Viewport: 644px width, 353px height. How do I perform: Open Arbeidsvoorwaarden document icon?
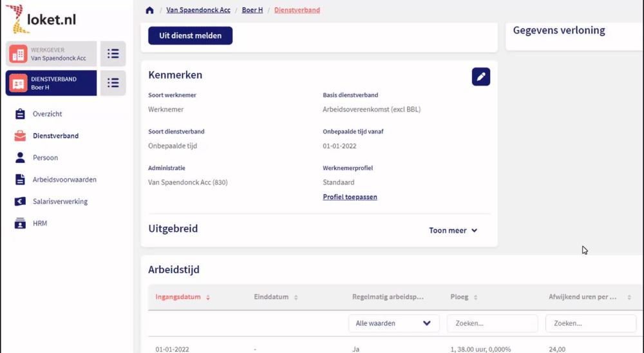point(20,180)
